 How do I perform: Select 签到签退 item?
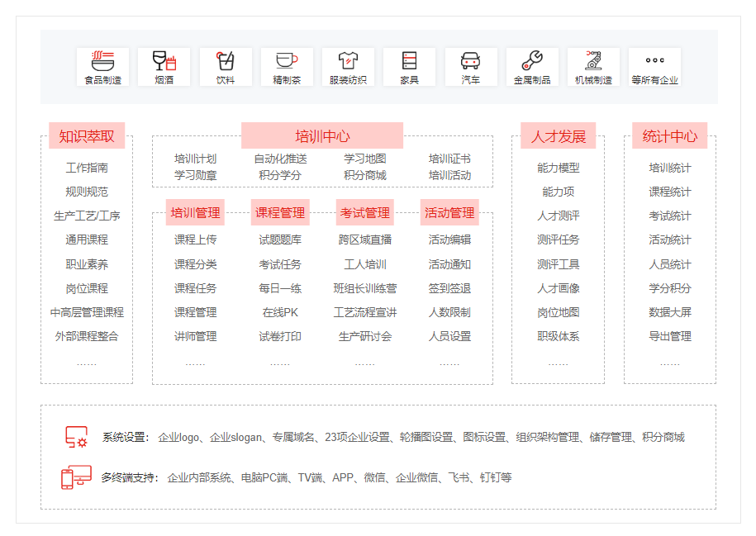click(449, 288)
